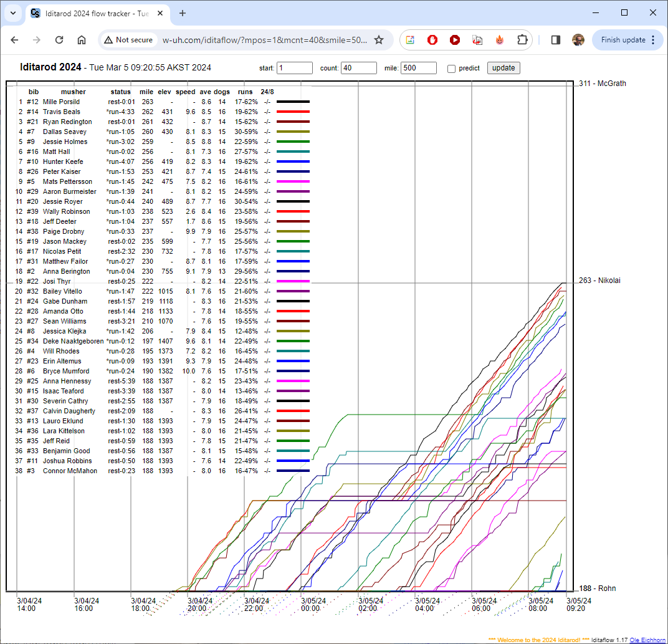The image size is (668, 644).
Task: Reload the Iditarod flow tracker page
Action: (59, 40)
